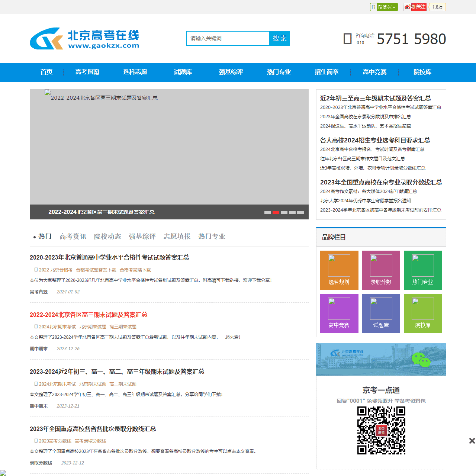Viewport: 476px width, 476px height.
Task: Switch to the 强基综评 news tab
Action: tap(142, 237)
